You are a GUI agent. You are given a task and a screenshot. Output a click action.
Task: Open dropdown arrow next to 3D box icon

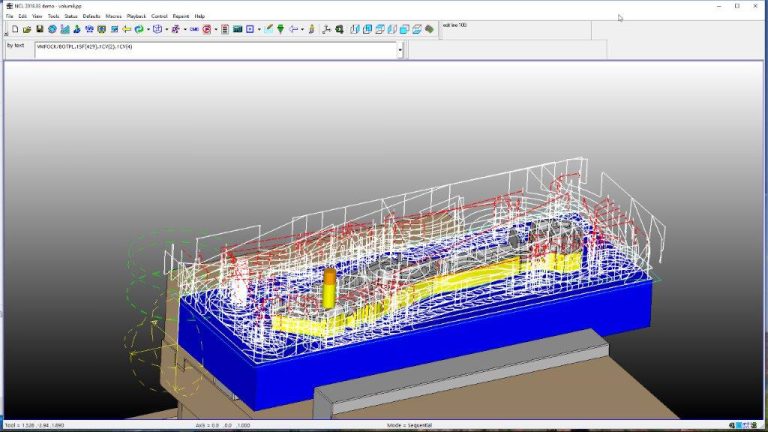(167, 29)
